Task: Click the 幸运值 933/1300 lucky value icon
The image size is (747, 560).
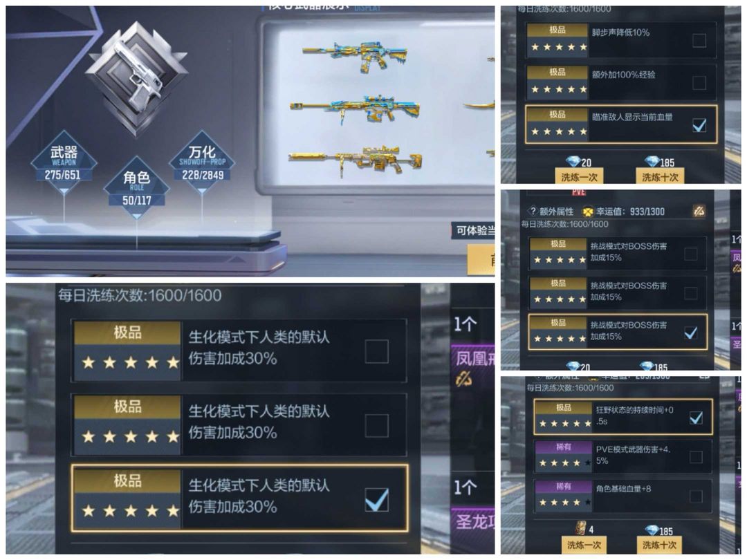Action: tap(589, 211)
